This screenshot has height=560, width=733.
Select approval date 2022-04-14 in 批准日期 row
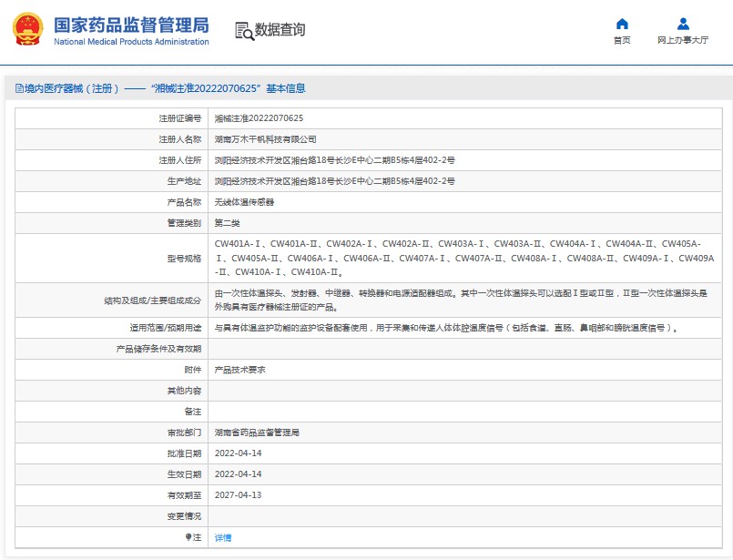click(x=238, y=453)
